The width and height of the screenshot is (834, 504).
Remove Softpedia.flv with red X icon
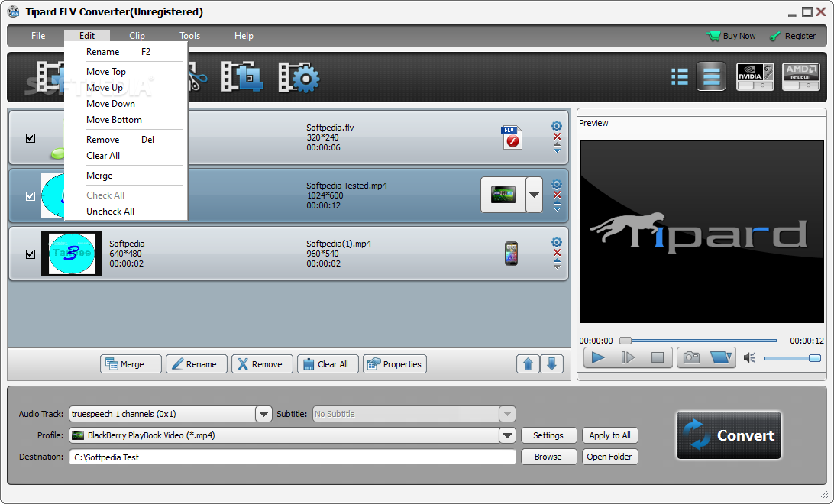coord(557,137)
